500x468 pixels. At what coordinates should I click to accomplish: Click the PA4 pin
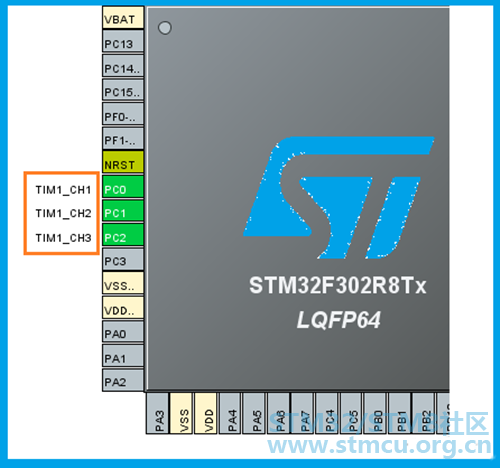coord(230,413)
